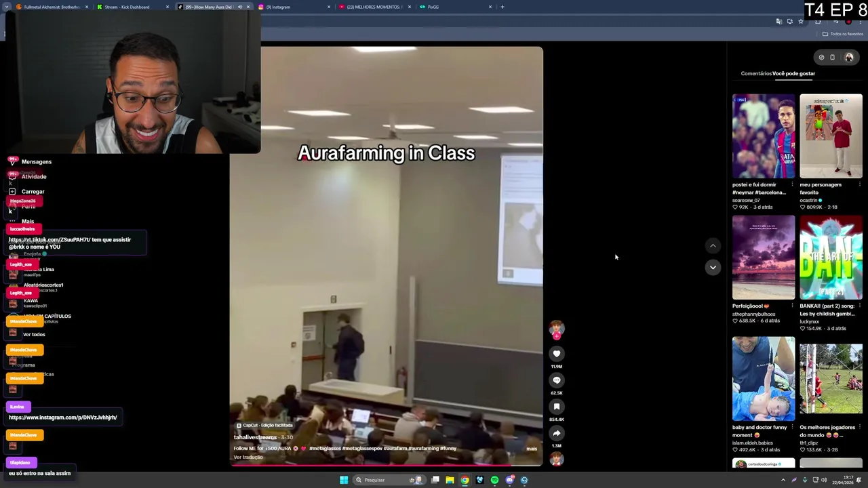This screenshot has width=868, height=488.
Task: Open the baby and doctor thumbnail
Action: pos(764,379)
